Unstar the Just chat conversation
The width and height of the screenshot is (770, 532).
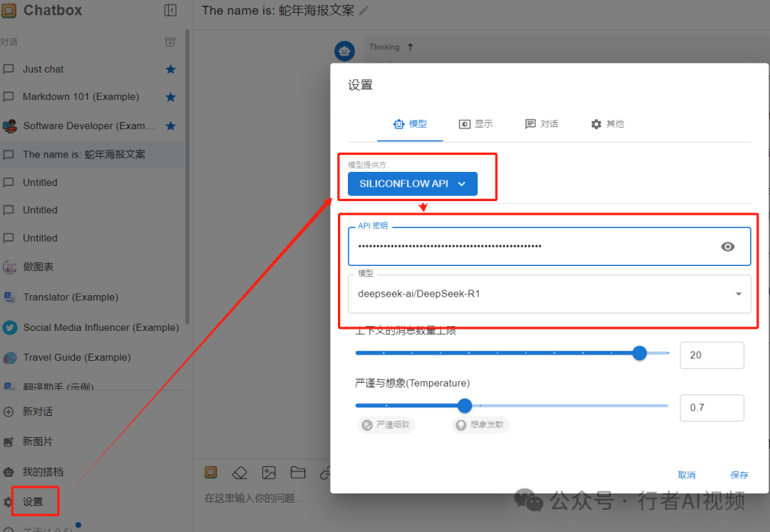(170, 69)
